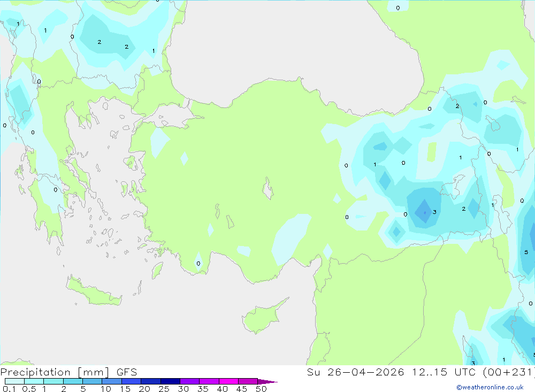Click the "5" precipitation value near right edge
Viewport: 535px width, 392px height.
click(x=526, y=252)
